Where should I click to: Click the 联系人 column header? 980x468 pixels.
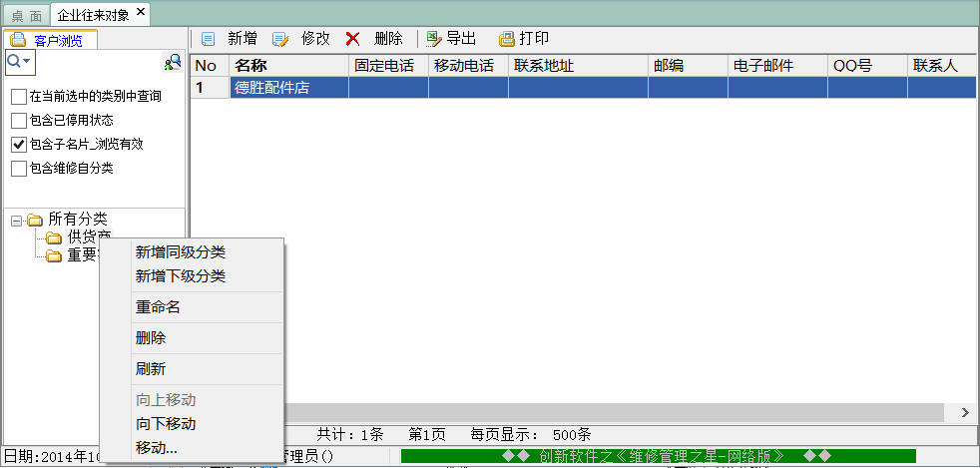942,66
